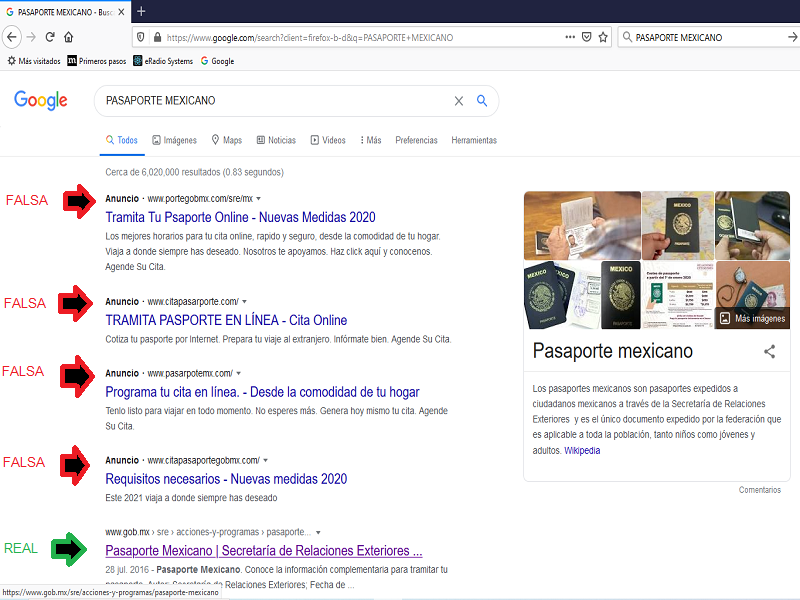Viewport: 800px width, 600px height.
Task: View site security padlock information
Action: pos(157,37)
